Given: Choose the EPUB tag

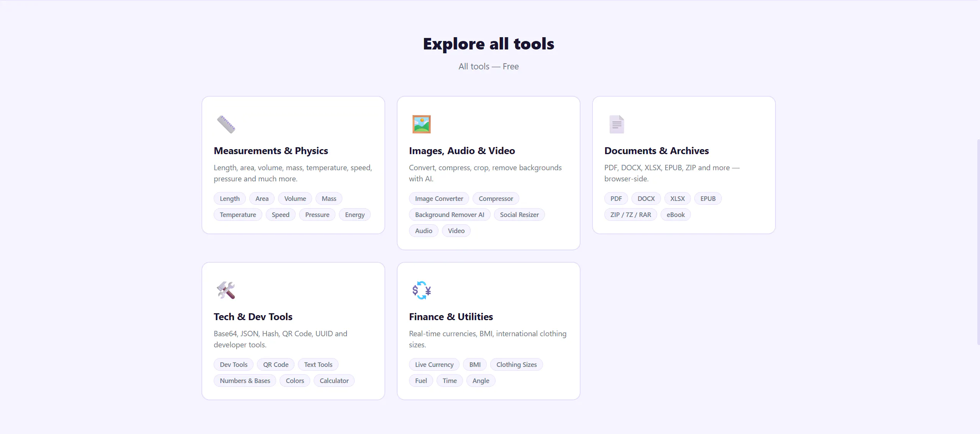Looking at the screenshot, I should coord(708,199).
